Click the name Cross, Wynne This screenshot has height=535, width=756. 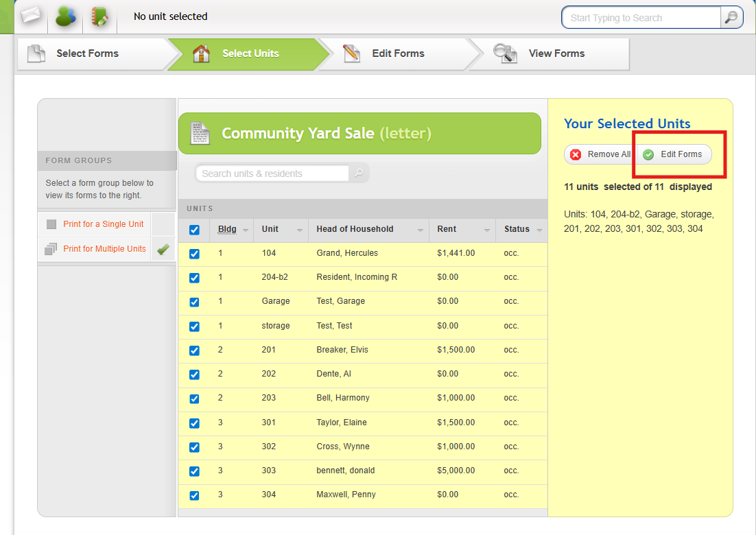(x=343, y=447)
